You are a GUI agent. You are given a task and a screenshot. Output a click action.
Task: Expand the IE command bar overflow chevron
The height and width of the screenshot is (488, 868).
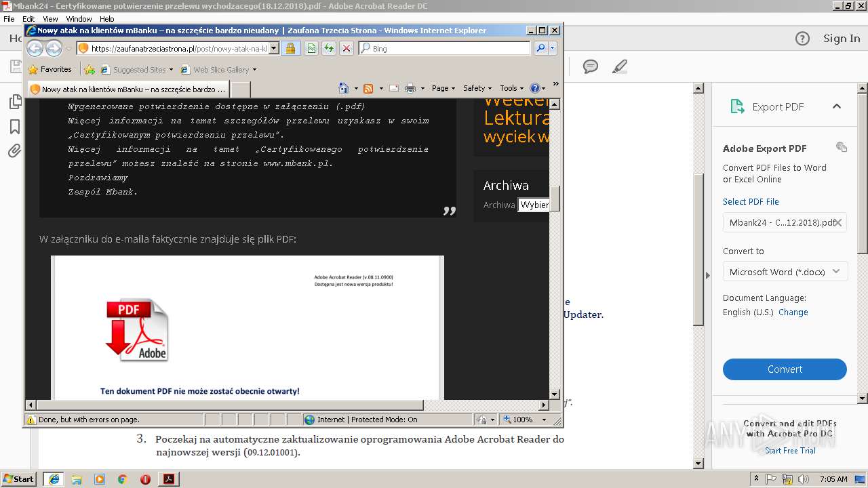tap(556, 84)
